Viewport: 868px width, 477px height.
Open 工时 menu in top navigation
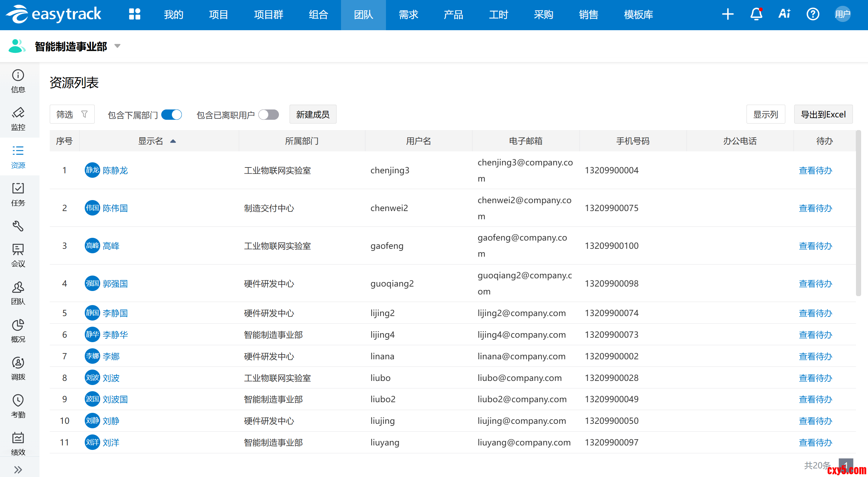[498, 15]
